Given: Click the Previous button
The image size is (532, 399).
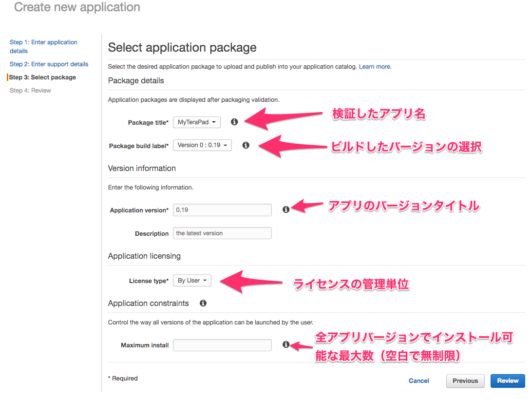Looking at the screenshot, I should [x=465, y=380].
